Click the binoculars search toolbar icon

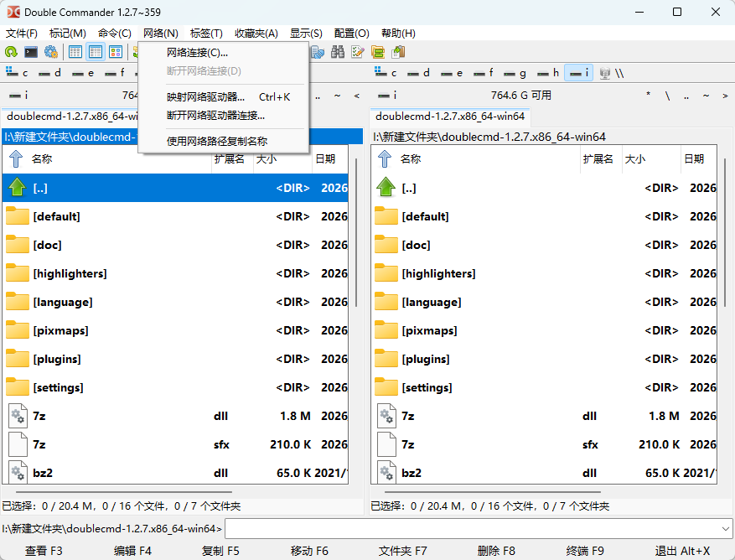coord(338,52)
